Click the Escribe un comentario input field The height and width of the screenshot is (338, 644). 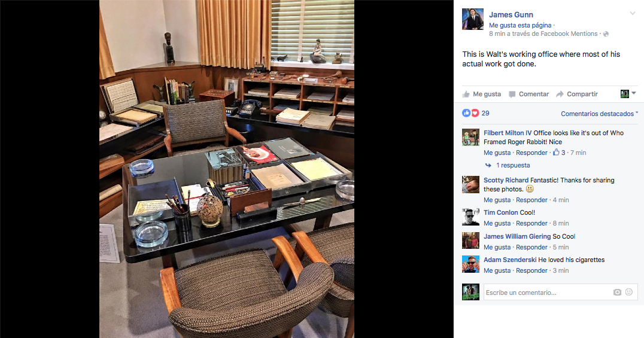pyautogui.click(x=548, y=293)
